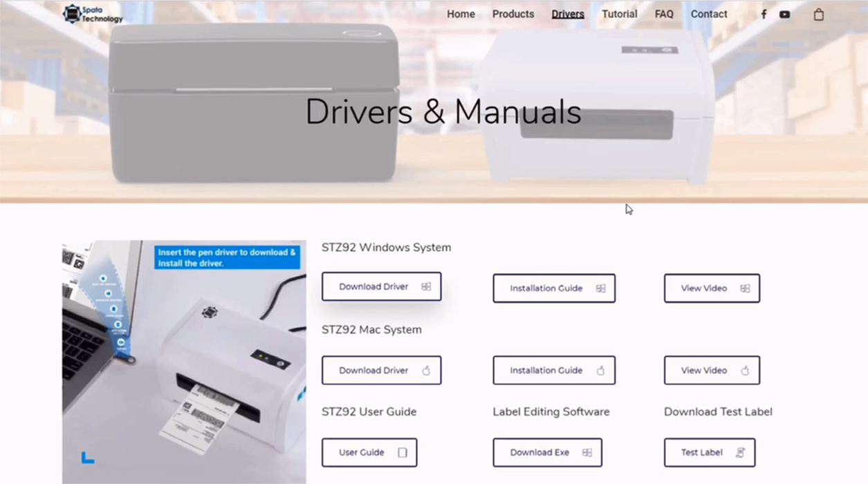Navigate to the FAQ page
This screenshot has height=484, width=868.
pos(663,15)
